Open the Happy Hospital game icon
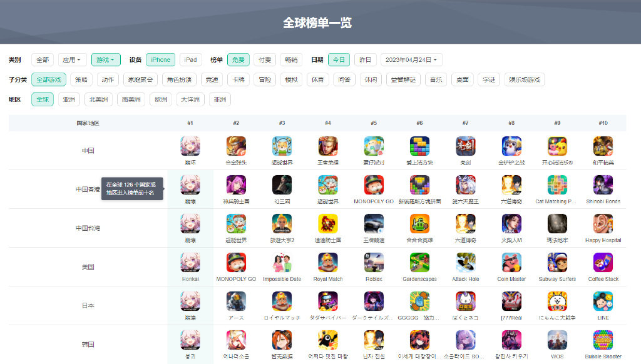This screenshot has height=364, width=641. [603, 223]
